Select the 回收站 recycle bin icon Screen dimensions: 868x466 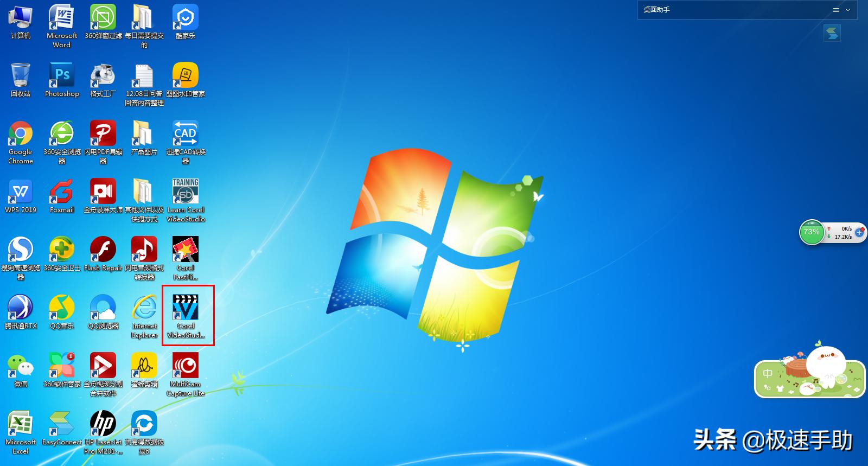point(21,80)
